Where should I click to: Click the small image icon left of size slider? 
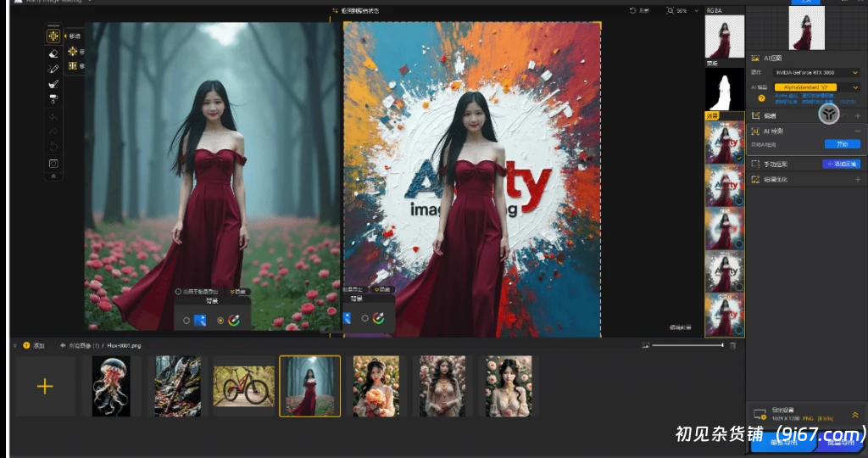tap(645, 345)
